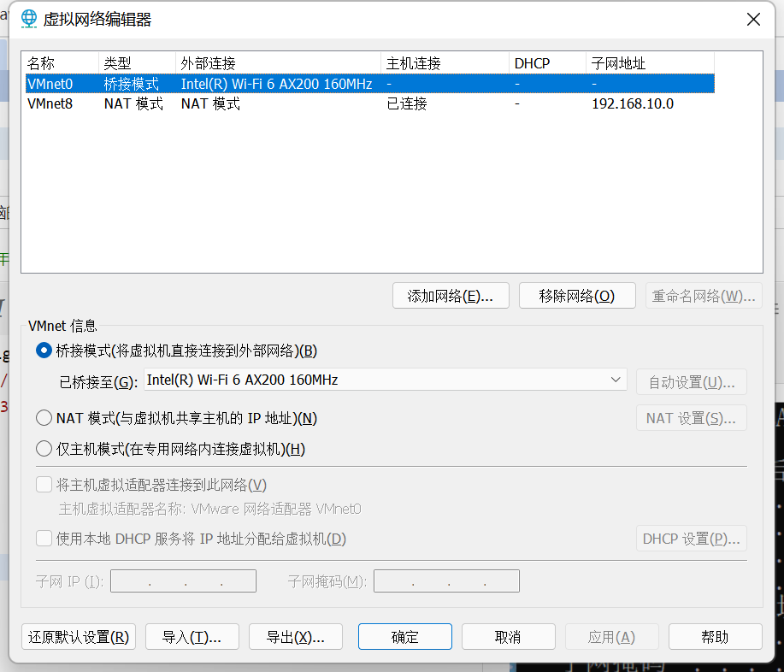Open the 已桥接至 adapter dropdown
Screen dimensions: 784x672
[385, 380]
